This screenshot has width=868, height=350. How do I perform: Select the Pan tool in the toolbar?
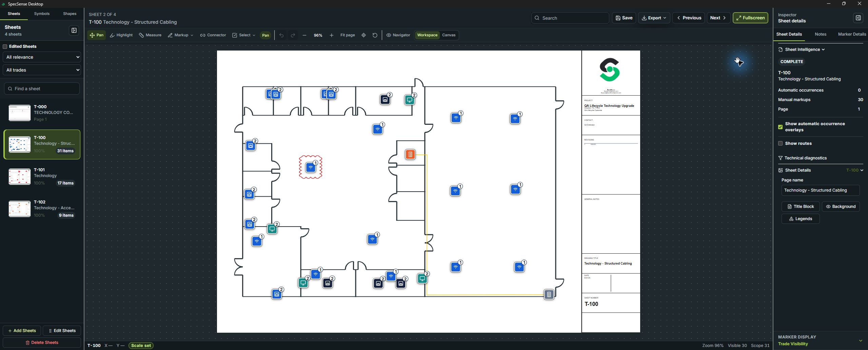pos(97,35)
